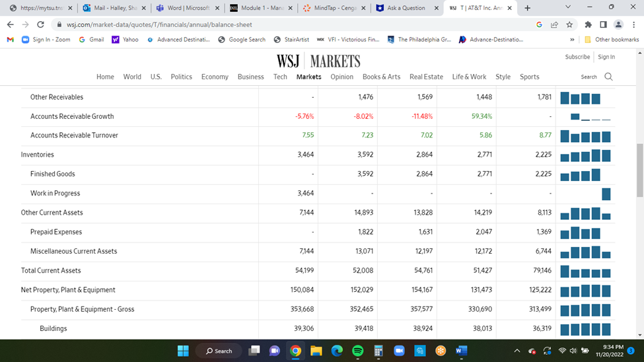Screen dimensions: 644x362
Task: Click the Accounts Receivable Turnover label
Action: point(74,135)
